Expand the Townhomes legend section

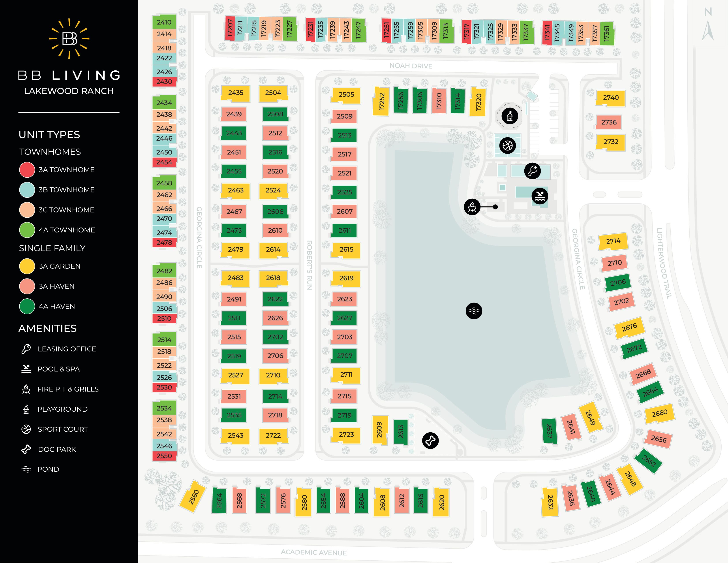point(50,152)
